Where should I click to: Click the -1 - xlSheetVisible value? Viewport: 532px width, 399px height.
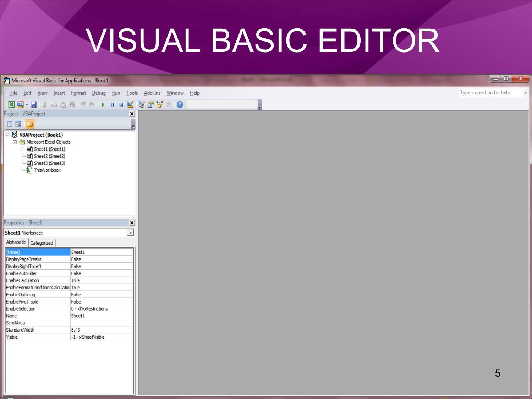[x=88, y=337]
